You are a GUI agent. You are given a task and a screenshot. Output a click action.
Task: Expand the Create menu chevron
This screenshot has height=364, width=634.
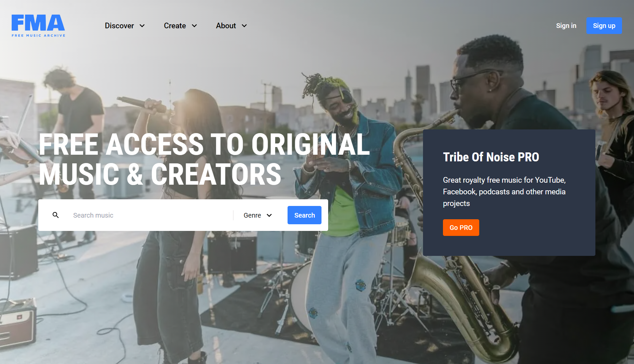point(194,26)
